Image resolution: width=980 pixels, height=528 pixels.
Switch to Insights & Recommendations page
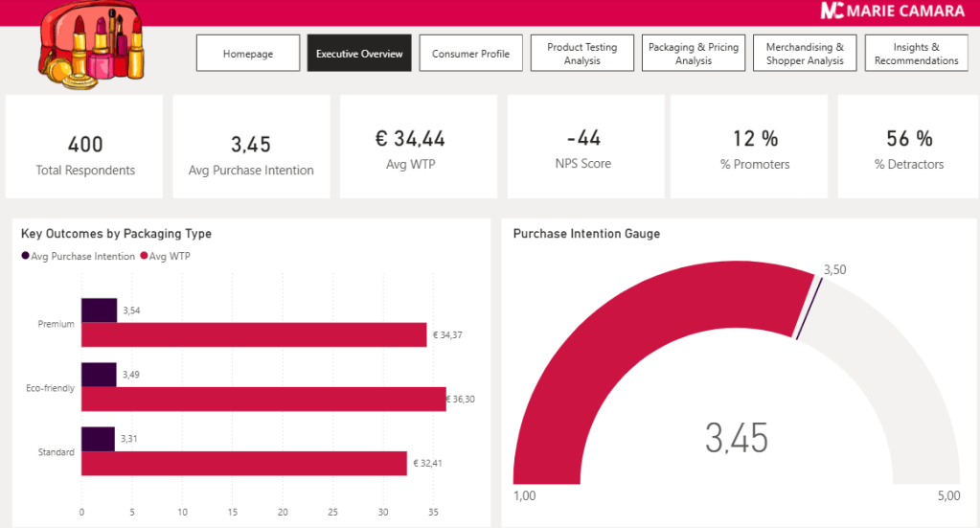point(916,54)
